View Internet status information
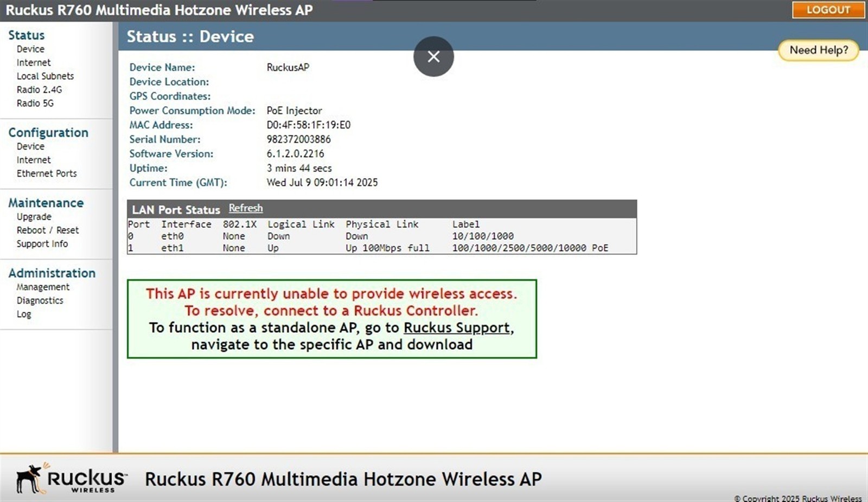This screenshot has height=502, width=868. point(34,62)
